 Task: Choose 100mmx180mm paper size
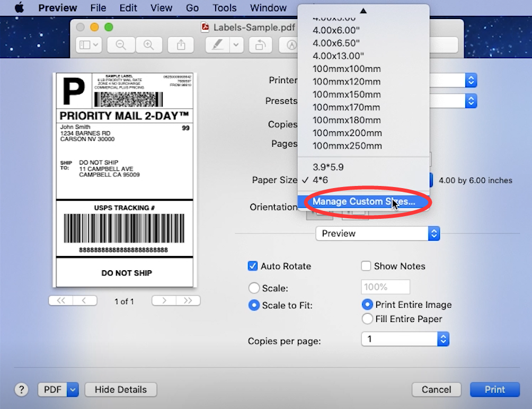point(347,120)
